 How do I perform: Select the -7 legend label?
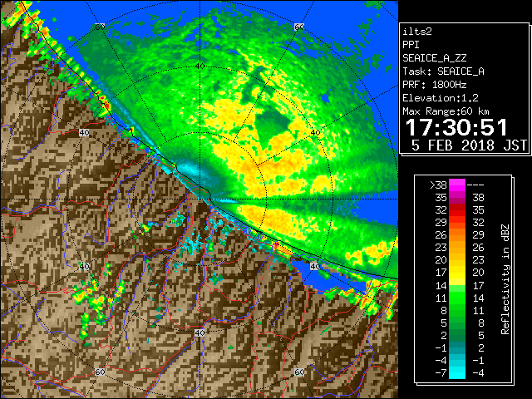point(441,373)
